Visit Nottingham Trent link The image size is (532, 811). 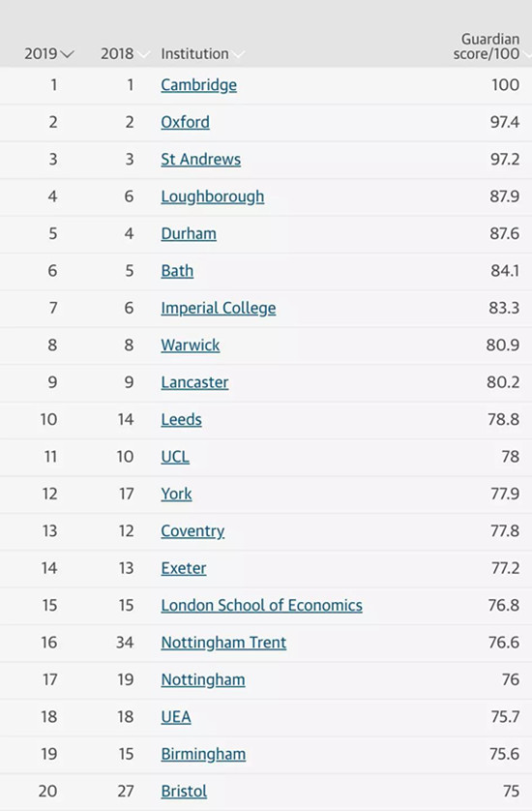(x=223, y=643)
